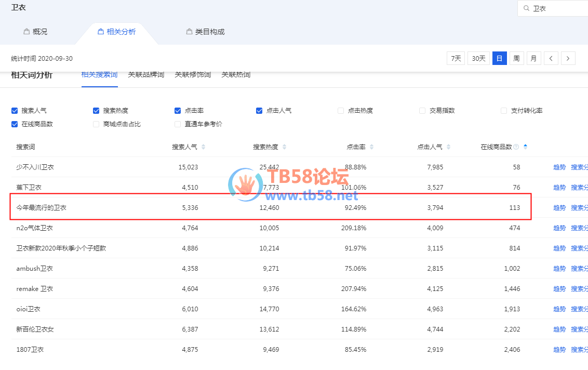Open 趋势 link for 新百伦卫衣女
Screen dimensions: 588x370
point(559,329)
